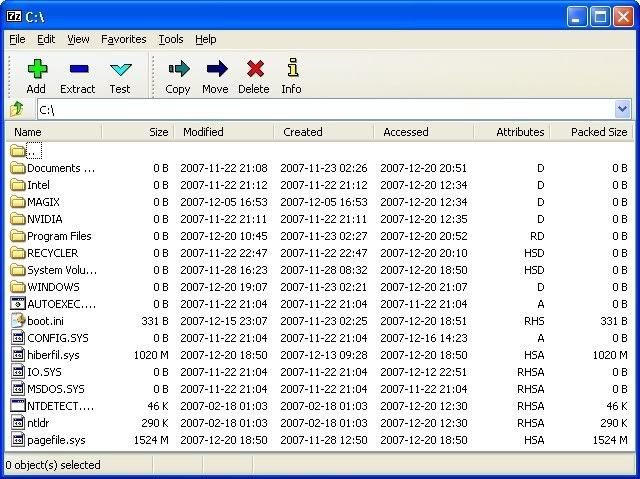
Task: Click WINDOWS accessed date 2007-12-20 21:07
Action: coord(424,287)
